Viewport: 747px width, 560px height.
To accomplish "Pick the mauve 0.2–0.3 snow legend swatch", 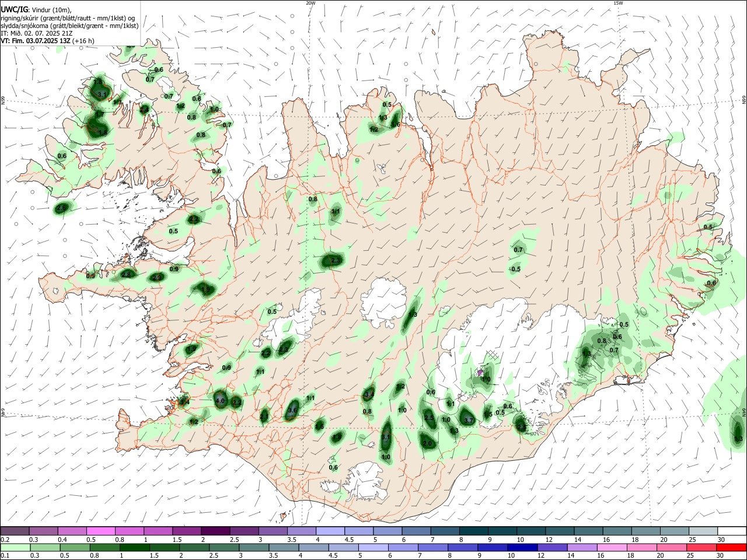I will tap(15, 531).
